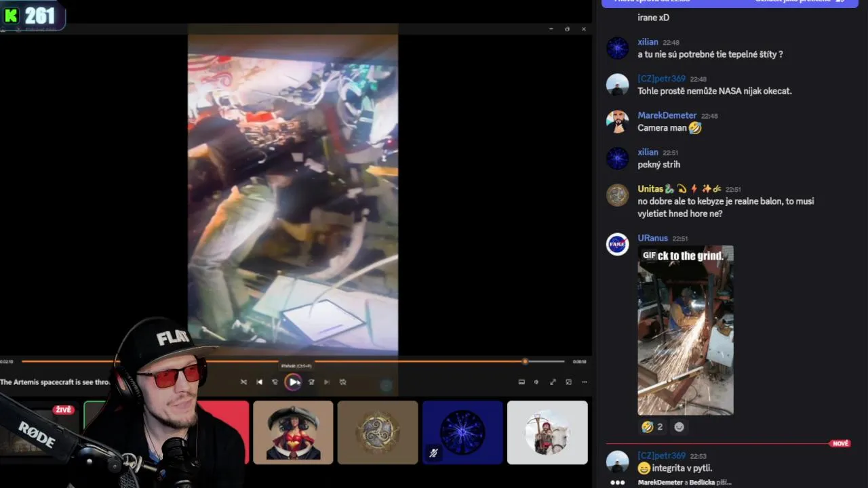Click the 'MarekDemeter a Bedlicka píší' typing indicator
Image resolution: width=868 pixels, height=488 pixels.
point(685,483)
